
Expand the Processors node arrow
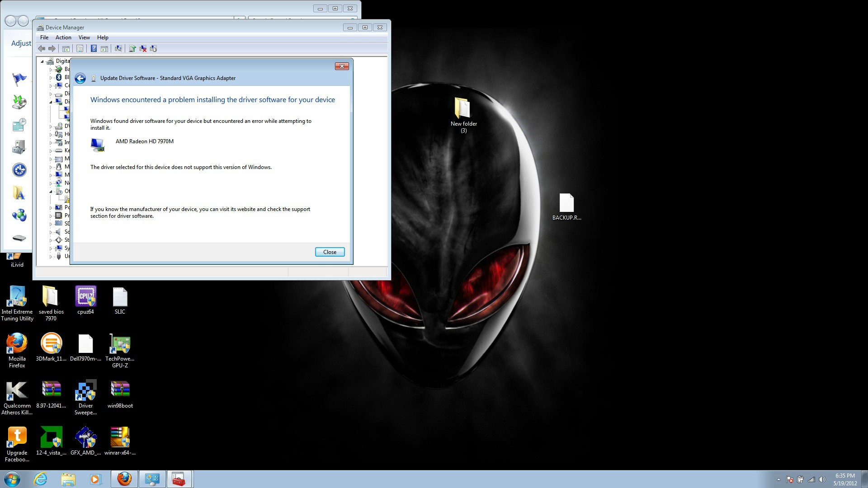point(51,216)
